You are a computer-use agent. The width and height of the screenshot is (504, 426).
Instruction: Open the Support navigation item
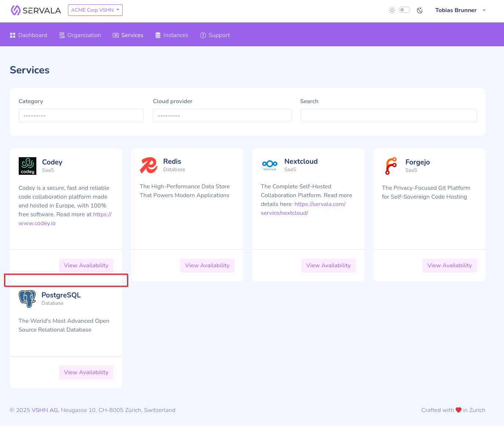pyautogui.click(x=215, y=35)
